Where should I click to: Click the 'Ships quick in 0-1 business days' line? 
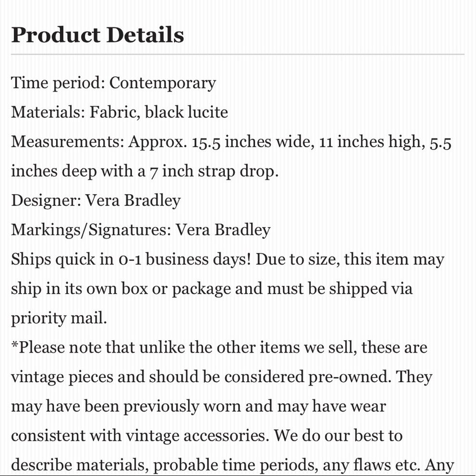click(x=228, y=259)
